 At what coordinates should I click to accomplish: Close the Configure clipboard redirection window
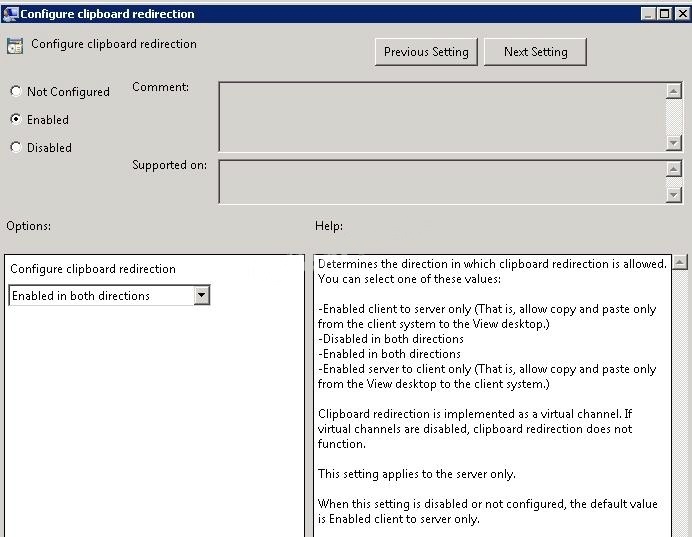click(682, 14)
